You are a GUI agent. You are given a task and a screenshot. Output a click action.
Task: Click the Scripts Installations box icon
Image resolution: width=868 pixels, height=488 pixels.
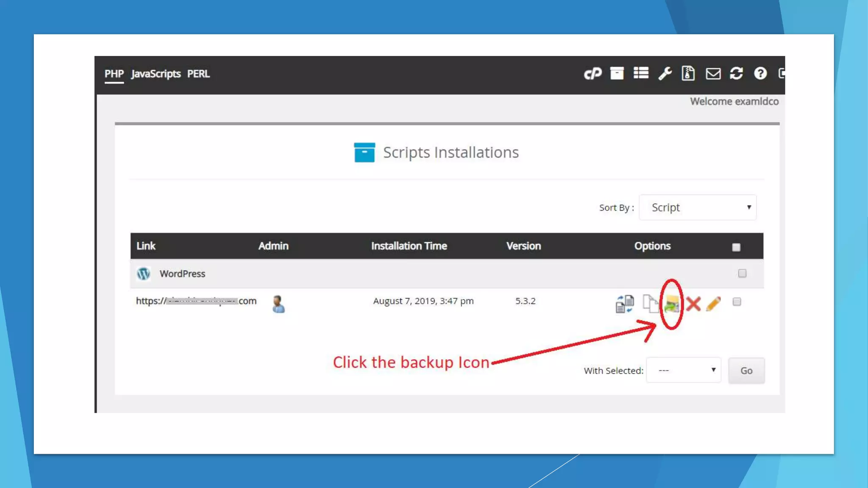click(364, 152)
